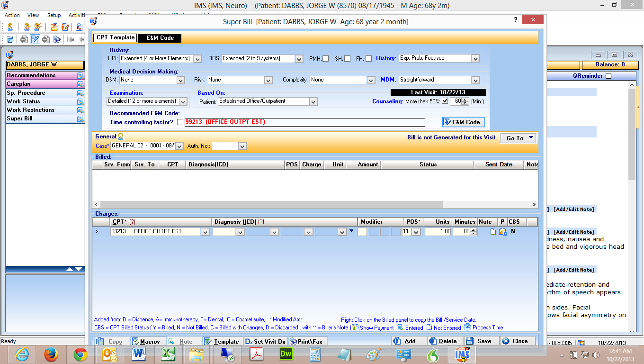644x364 pixels.
Task: Open the Go To dropdown menu
Action: [519, 137]
